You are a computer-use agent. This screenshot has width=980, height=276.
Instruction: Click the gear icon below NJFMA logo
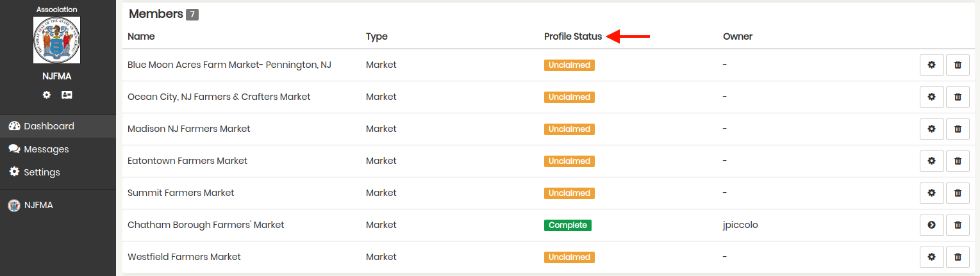[47, 95]
